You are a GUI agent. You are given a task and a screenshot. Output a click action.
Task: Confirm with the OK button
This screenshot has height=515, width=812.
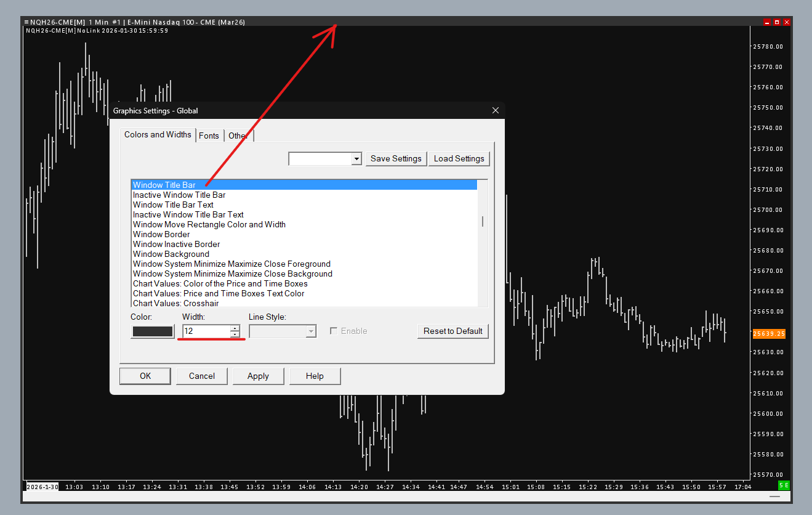(x=145, y=376)
